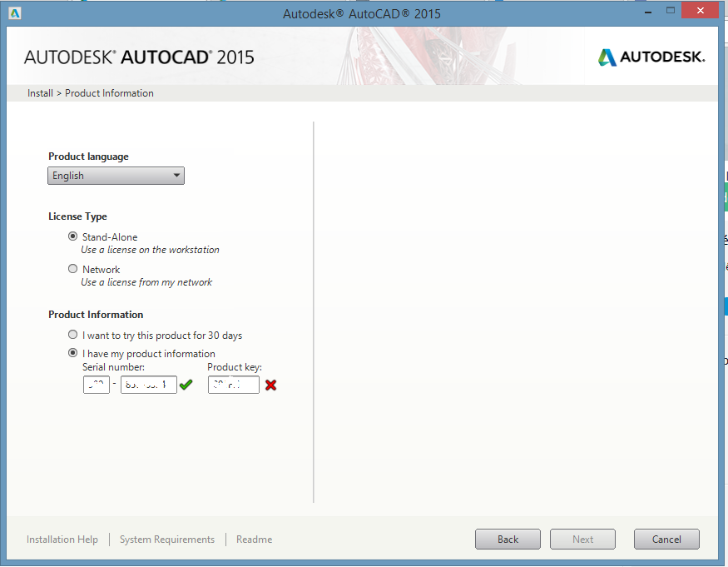Viewport: 728px width, 567px height.
Task: Open the Product language dropdown
Action: pyautogui.click(x=116, y=176)
